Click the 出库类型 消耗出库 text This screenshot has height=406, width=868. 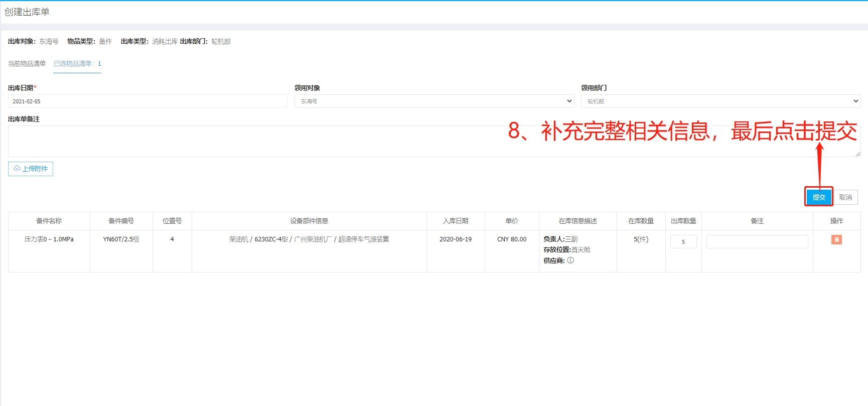pyautogui.click(x=149, y=42)
